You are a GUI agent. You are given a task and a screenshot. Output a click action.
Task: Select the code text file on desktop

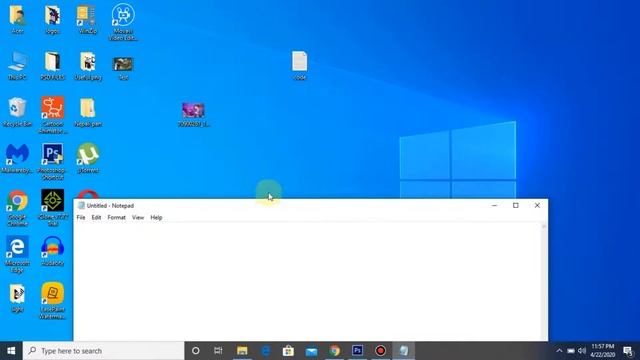300,66
